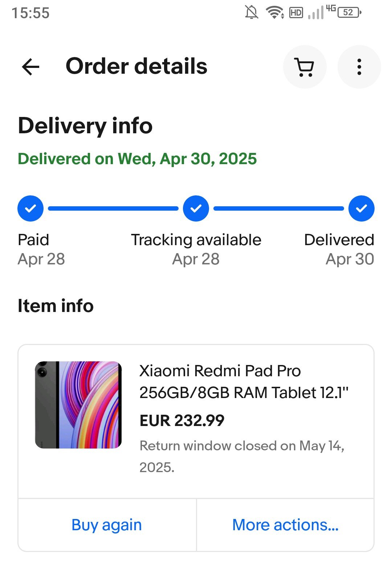Tap the back arrow icon
The image size is (392, 568).
click(30, 67)
